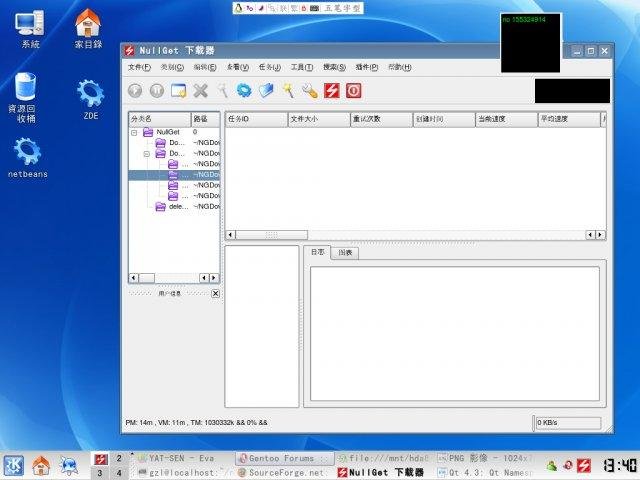Select the dele... folder in tree
640x480 pixels.
[x=172, y=207]
